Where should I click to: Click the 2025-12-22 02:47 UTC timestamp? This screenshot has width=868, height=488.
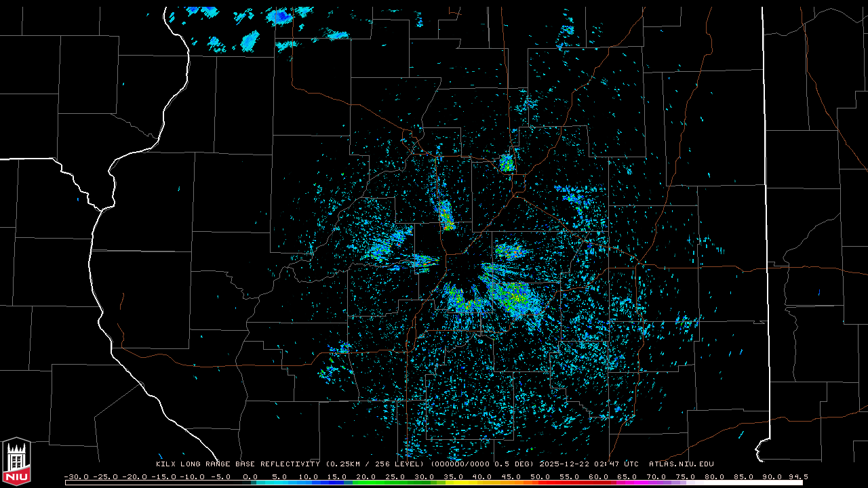point(589,464)
